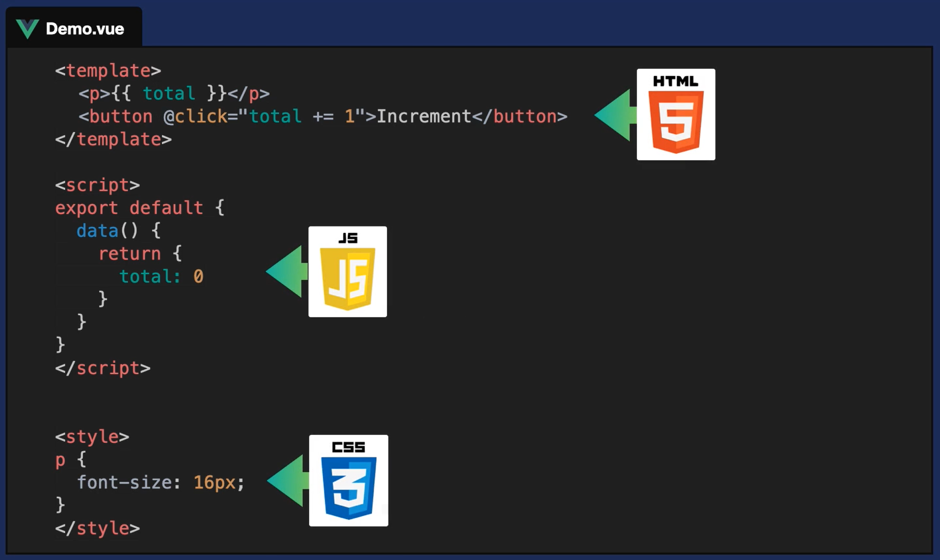
Task: Click the closing </script> tag
Action: pos(103,368)
